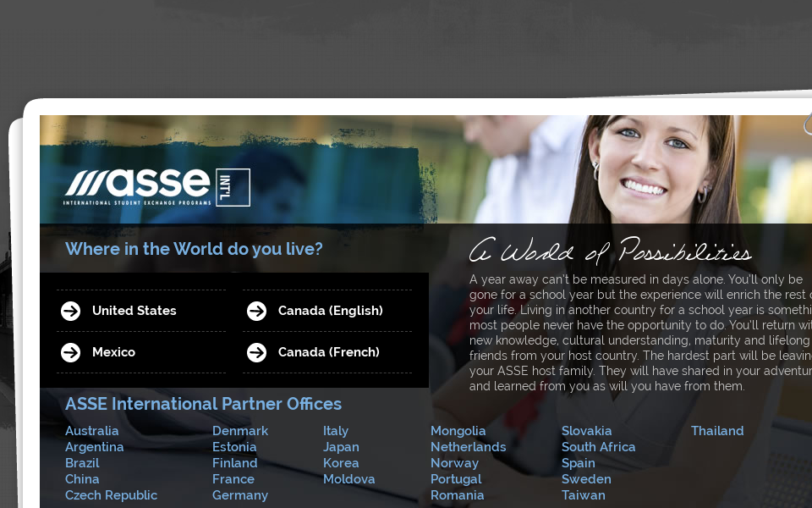Click the arrow icon beside Canada (French)
The height and width of the screenshot is (508, 812).
(256, 352)
